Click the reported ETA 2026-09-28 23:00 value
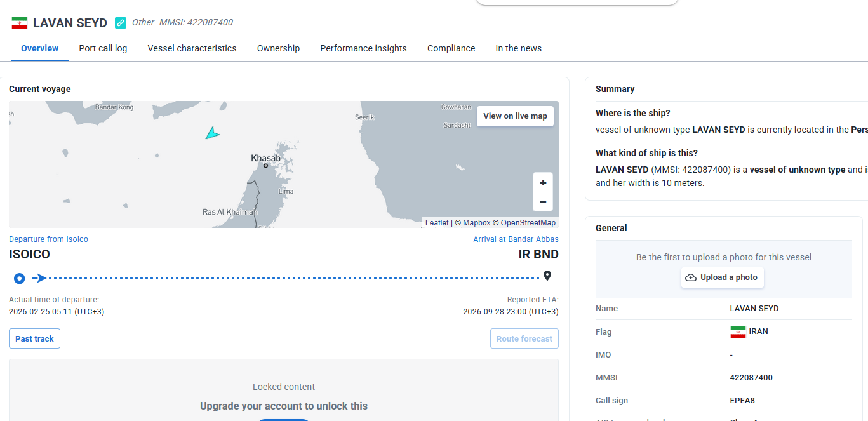The height and width of the screenshot is (421, 868). tap(511, 312)
